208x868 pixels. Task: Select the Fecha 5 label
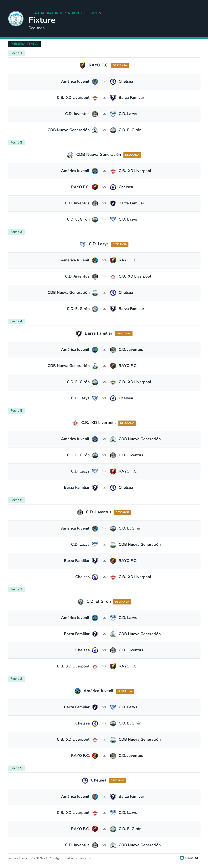(x=16, y=410)
